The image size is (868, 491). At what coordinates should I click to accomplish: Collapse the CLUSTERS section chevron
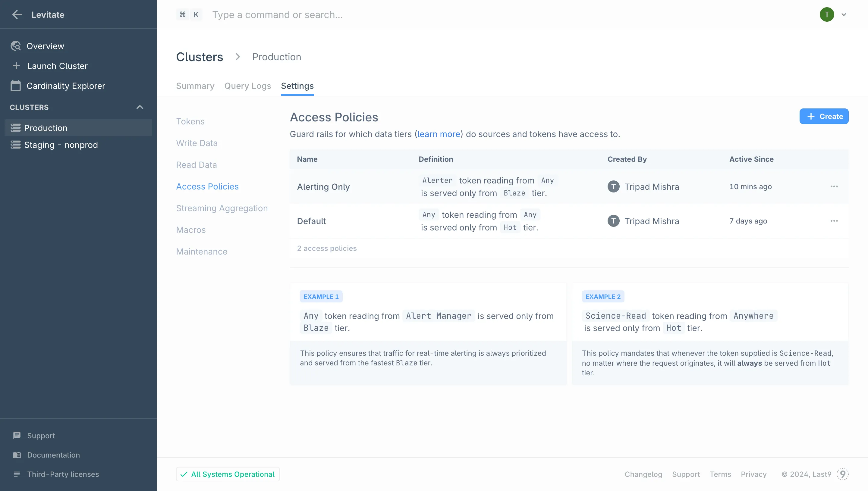[140, 107]
